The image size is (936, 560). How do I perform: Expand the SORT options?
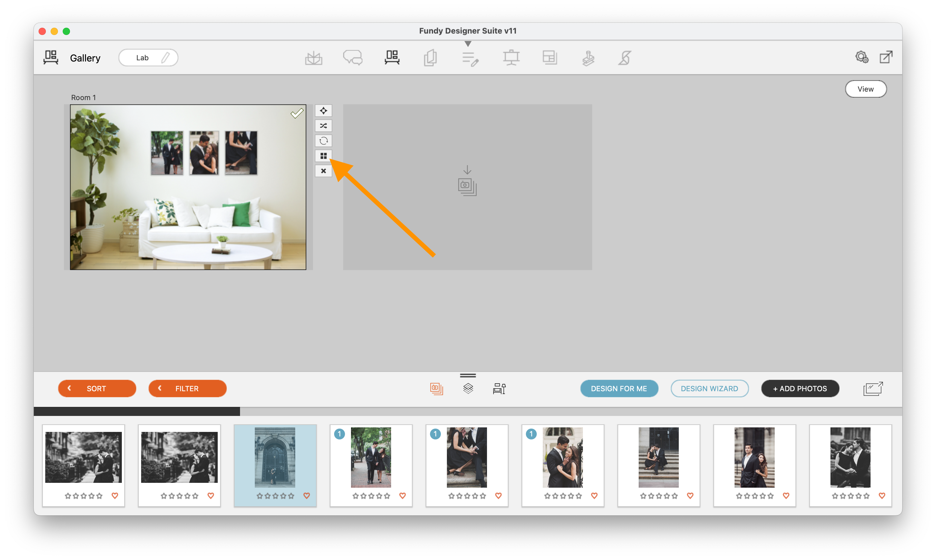tap(97, 388)
